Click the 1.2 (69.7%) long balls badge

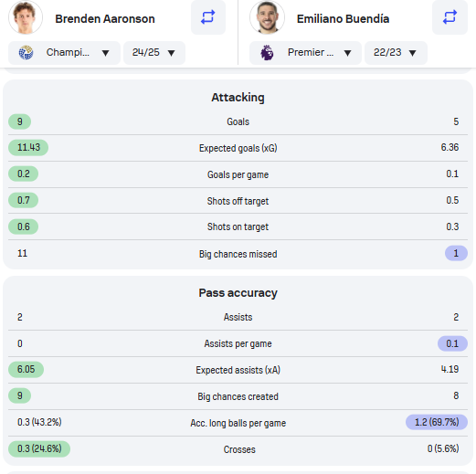click(x=437, y=422)
